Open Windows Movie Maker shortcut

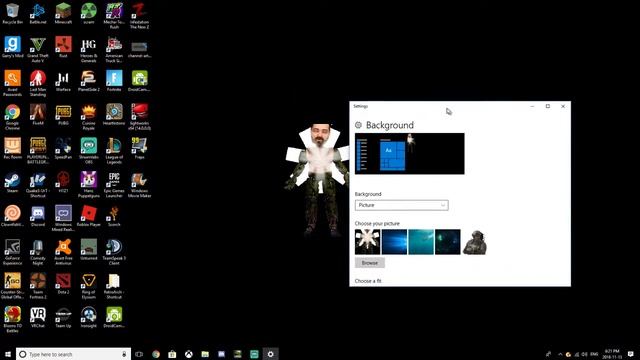(x=139, y=184)
